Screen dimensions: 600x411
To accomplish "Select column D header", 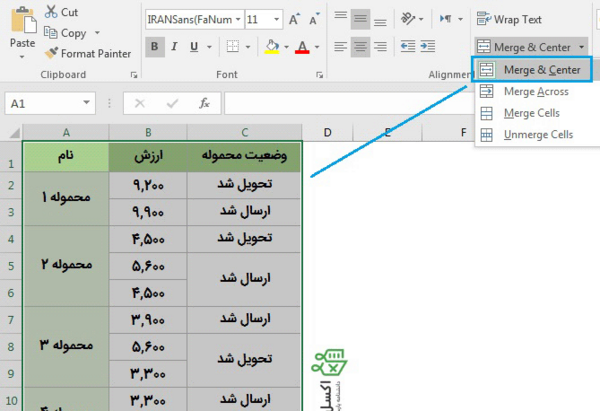I will (328, 132).
